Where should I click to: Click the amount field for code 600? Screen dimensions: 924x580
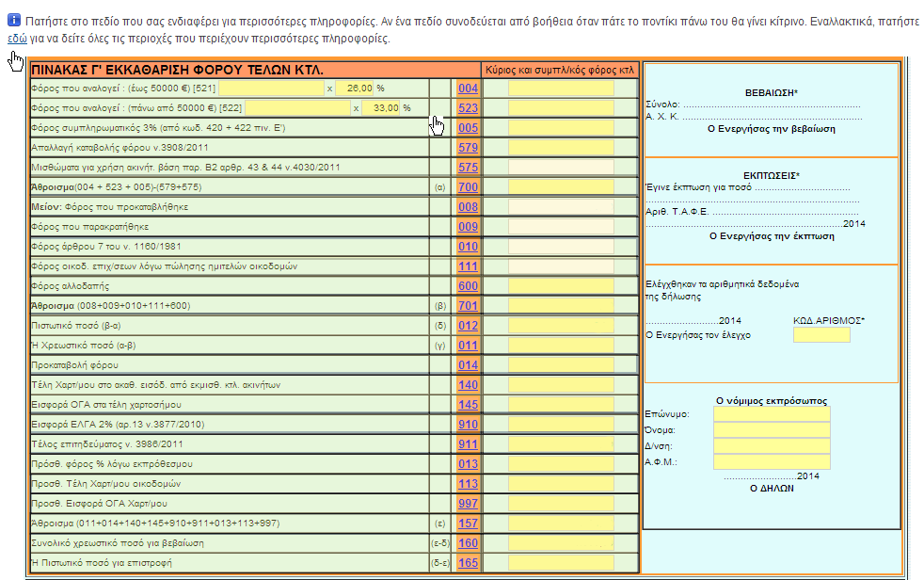point(561,286)
